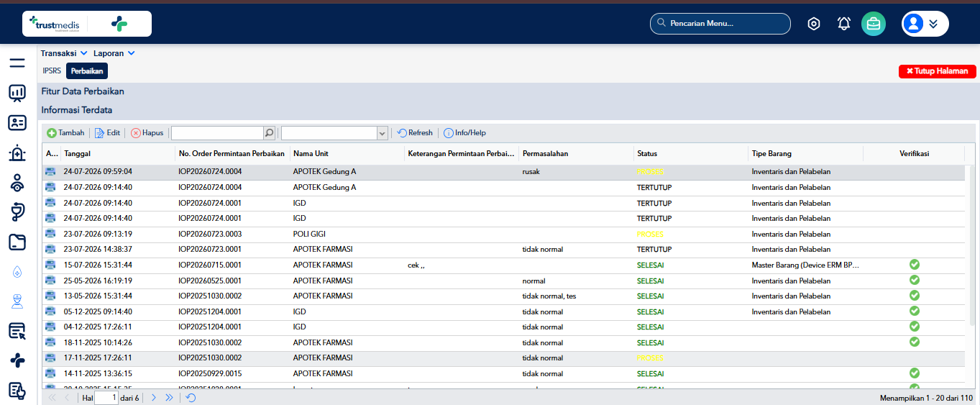Click TERTUTUP status in 23-07-2026 14:38:37 row
Image resolution: width=980 pixels, height=405 pixels.
[x=654, y=250]
